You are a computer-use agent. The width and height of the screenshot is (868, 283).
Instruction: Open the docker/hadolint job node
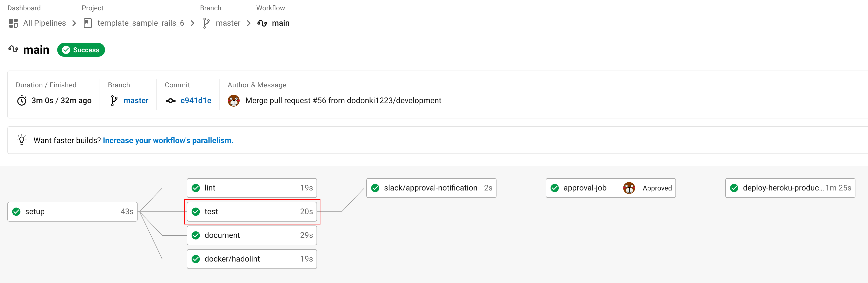251,259
